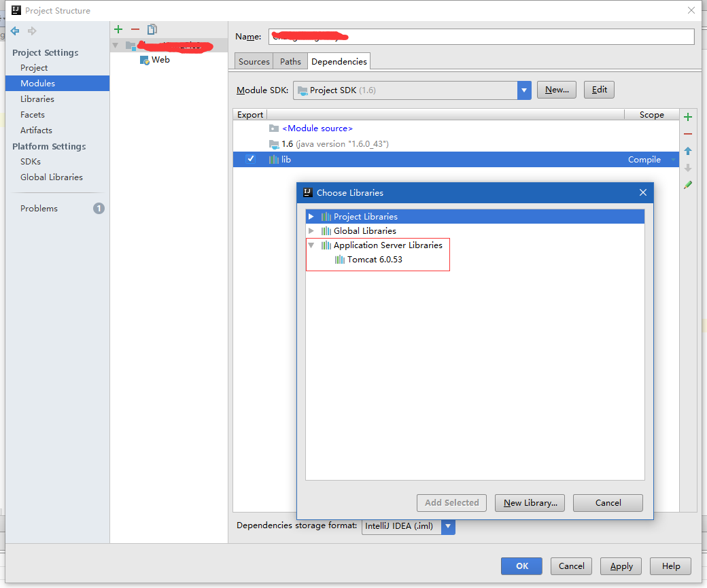The width and height of the screenshot is (707, 588).
Task: Click the Problems count badge
Action: coord(99,208)
